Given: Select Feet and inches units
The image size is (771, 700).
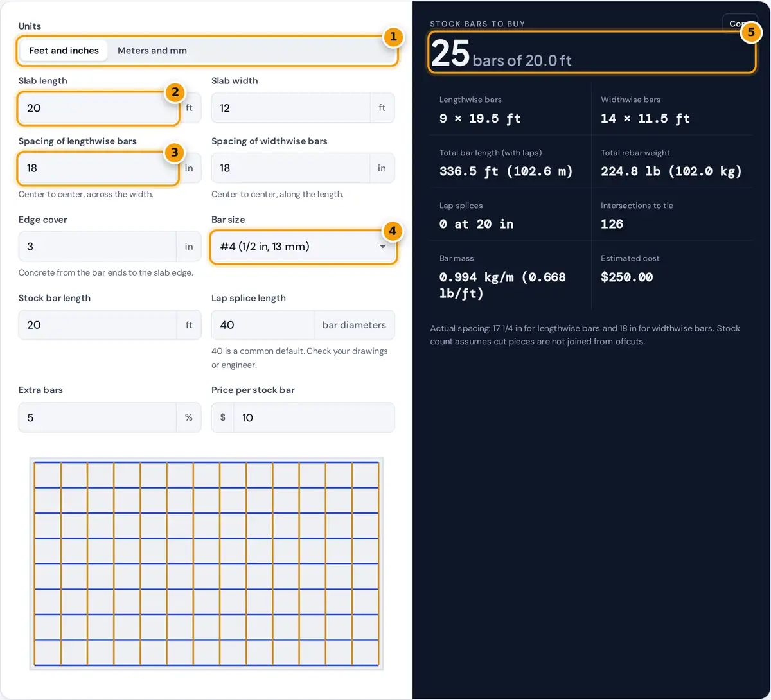Looking at the screenshot, I should 64,50.
